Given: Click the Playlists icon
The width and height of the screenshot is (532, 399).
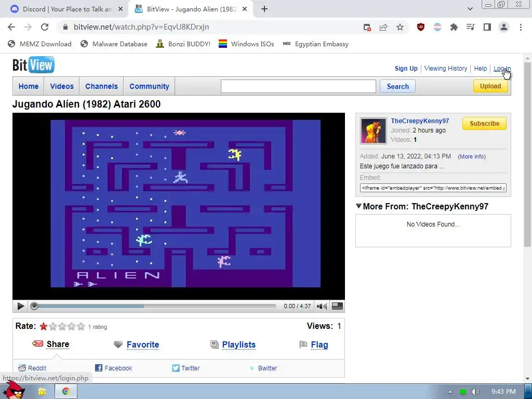Looking at the screenshot, I should point(215,344).
